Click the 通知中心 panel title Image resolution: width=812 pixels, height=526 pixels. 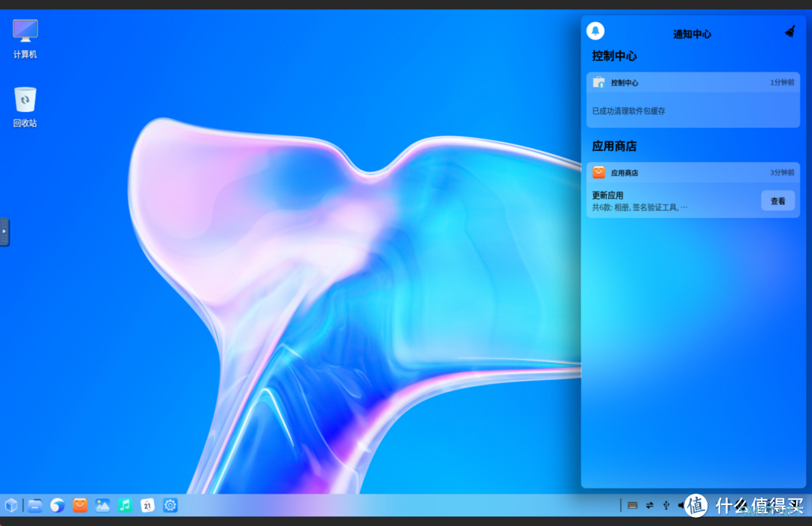[692, 34]
